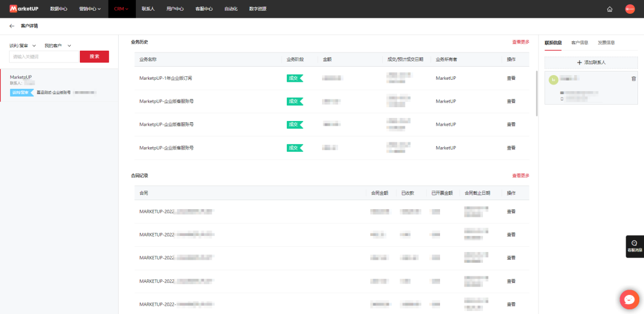Click the 合同截止日期 column header
This screenshot has height=314, width=644.
477,193
